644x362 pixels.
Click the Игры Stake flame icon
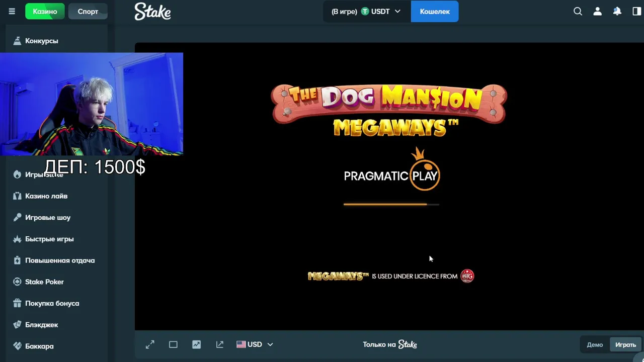(x=17, y=174)
